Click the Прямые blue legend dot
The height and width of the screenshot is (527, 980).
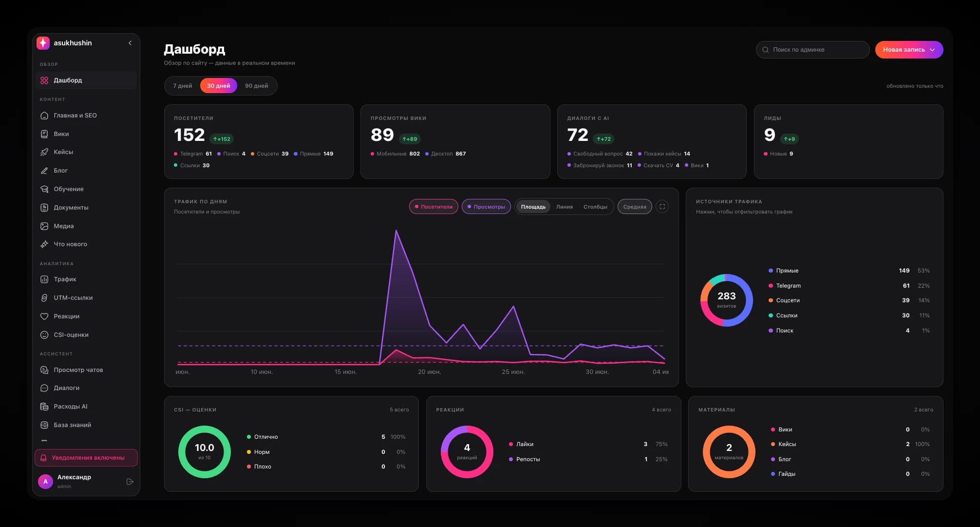771,271
